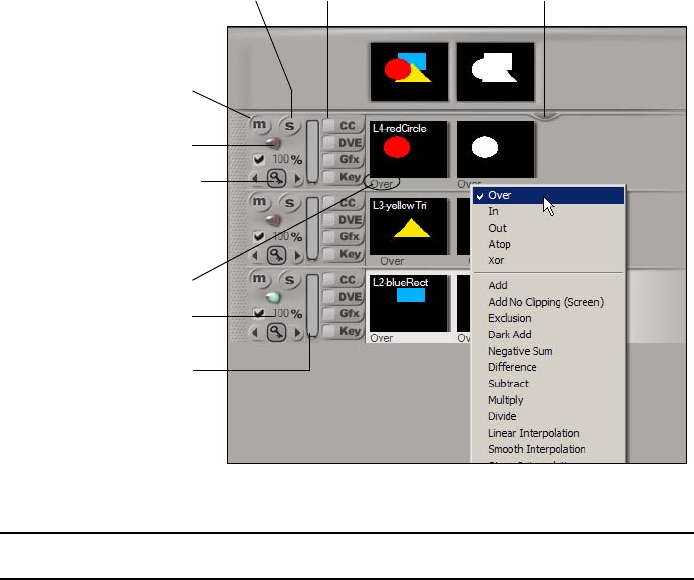Enable CC on the L4-redCircle layer

pyautogui.click(x=328, y=126)
